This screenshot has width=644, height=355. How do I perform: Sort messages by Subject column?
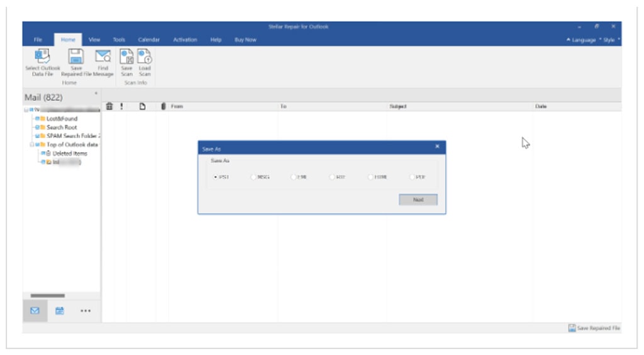tap(397, 106)
